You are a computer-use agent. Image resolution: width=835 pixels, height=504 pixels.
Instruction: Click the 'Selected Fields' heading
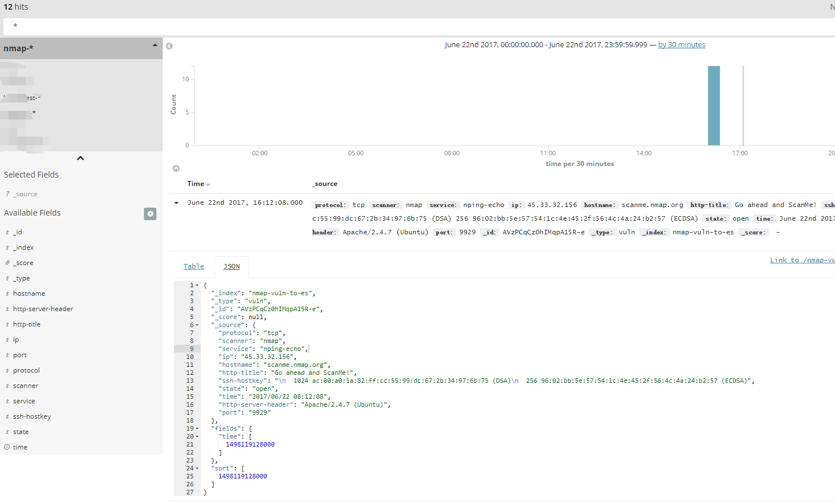pos(31,175)
